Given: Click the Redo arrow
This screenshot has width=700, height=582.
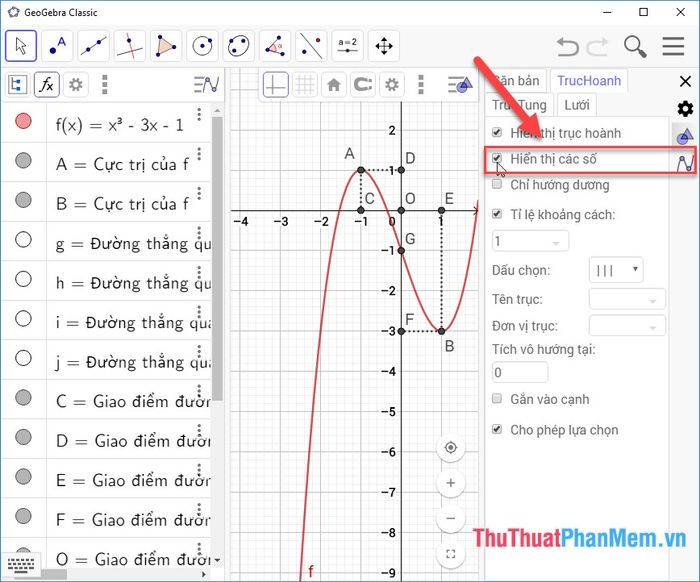Looking at the screenshot, I should pos(597,46).
